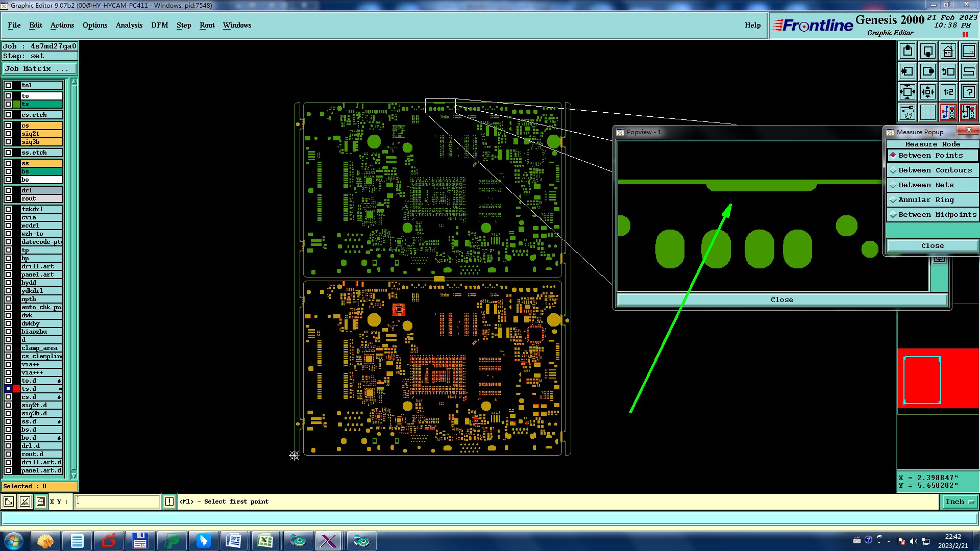Click the Home view icon

(948, 51)
